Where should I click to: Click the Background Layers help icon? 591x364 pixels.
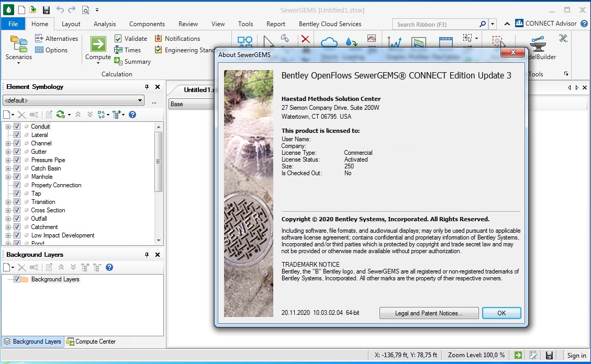109,267
